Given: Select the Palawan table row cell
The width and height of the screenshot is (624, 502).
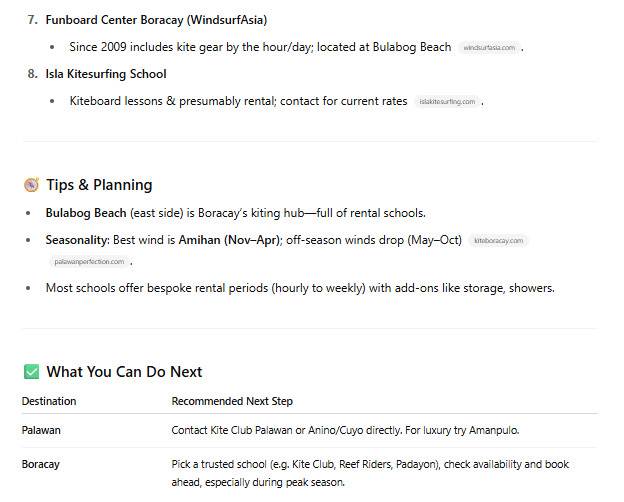Looking at the screenshot, I should coord(41,430).
